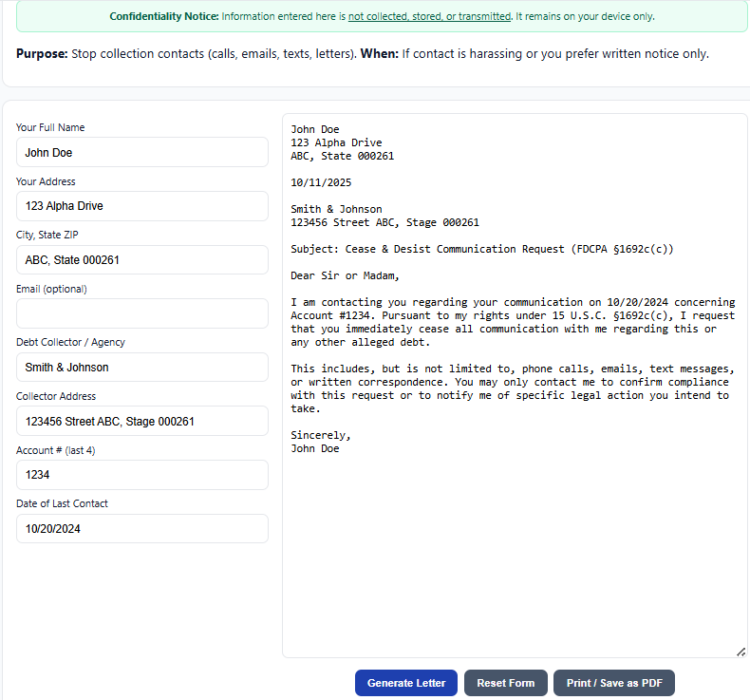Focus the Debt Collector / Agency input
The image size is (750, 700).
click(x=141, y=368)
